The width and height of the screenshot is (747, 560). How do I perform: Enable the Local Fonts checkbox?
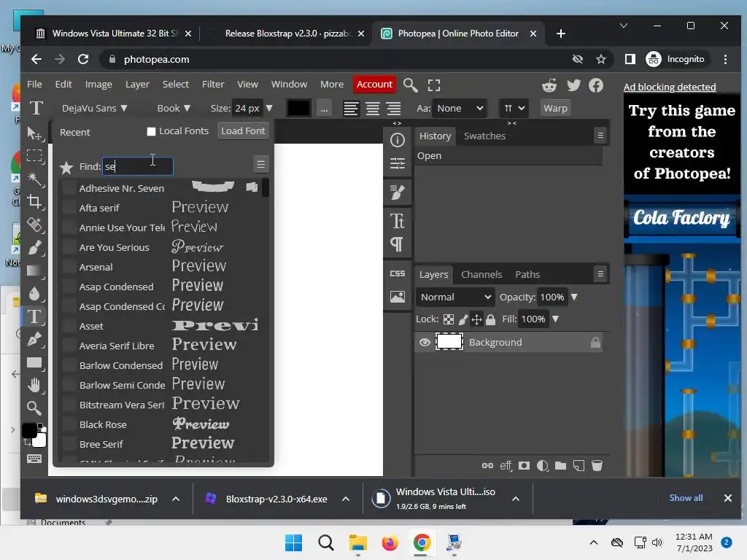click(x=151, y=131)
